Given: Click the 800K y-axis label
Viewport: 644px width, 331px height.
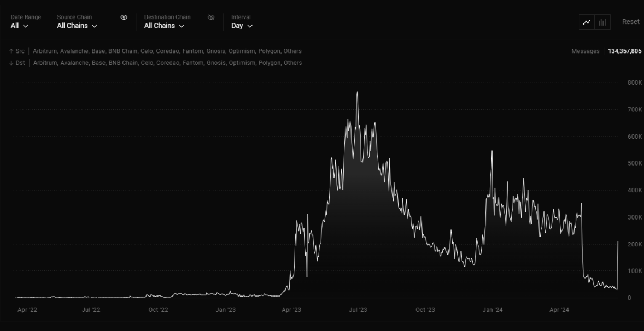Looking at the screenshot, I should 634,82.
